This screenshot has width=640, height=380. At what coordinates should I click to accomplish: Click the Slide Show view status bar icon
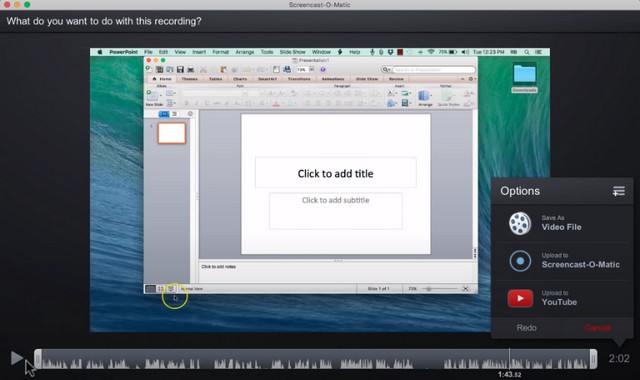pyautogui.click(x=171, y=289)
